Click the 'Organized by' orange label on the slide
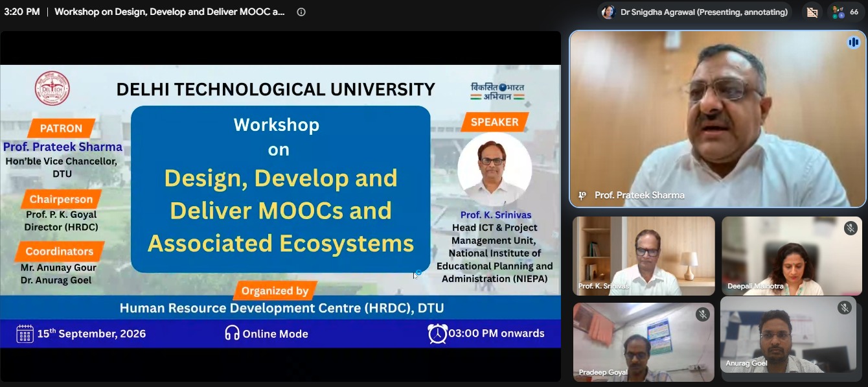868x387 pixels. pyautogui.click(x=275, y=291)
